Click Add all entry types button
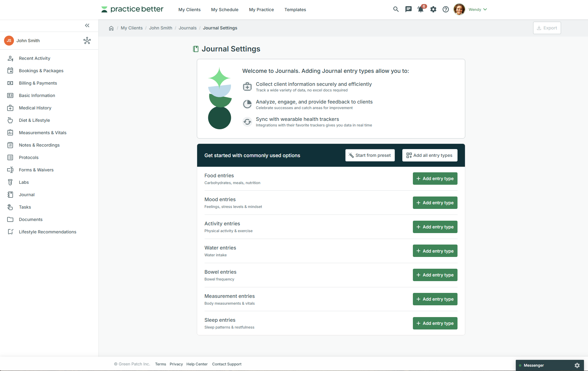 point(430,155)
